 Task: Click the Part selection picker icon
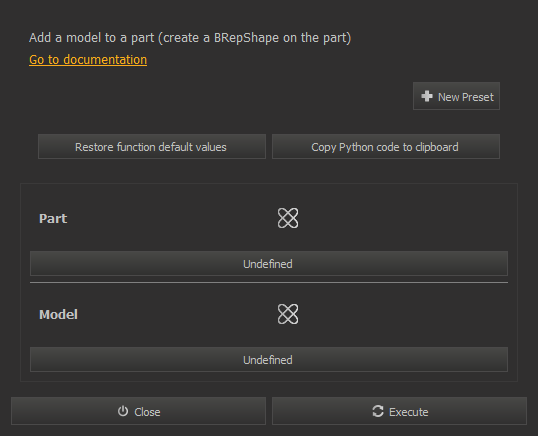click(288, 218)
